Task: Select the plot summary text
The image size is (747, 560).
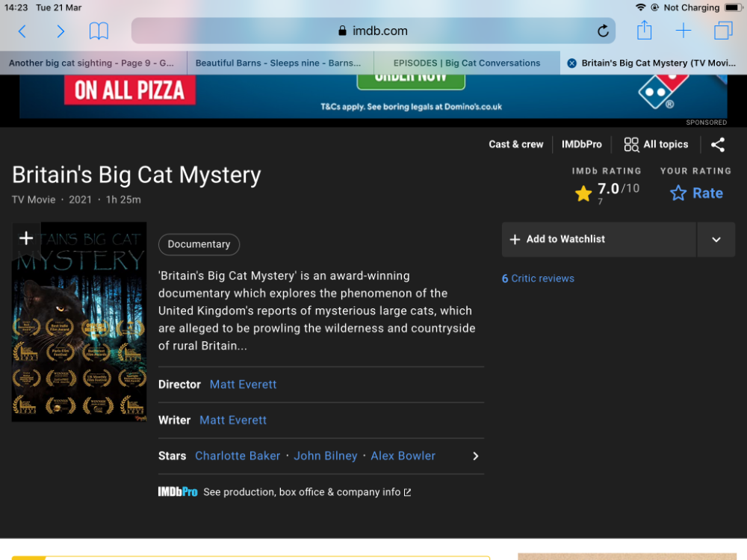Action: pos(317,311)
